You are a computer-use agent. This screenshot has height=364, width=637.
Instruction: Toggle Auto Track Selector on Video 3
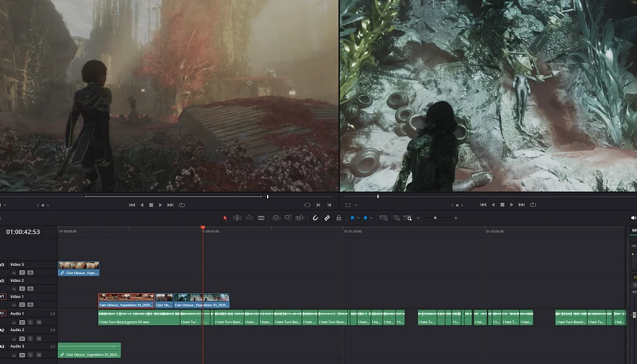click(x=22, y=272)
